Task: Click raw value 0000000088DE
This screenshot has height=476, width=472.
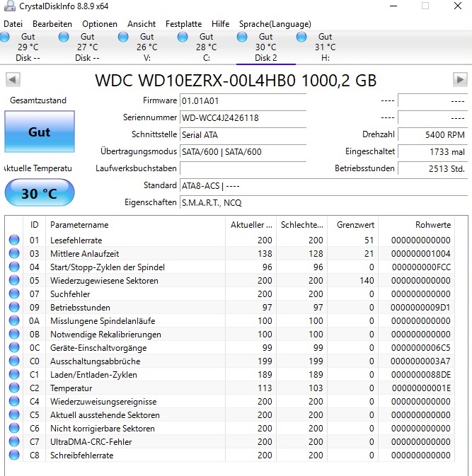Action: [420, 375]
